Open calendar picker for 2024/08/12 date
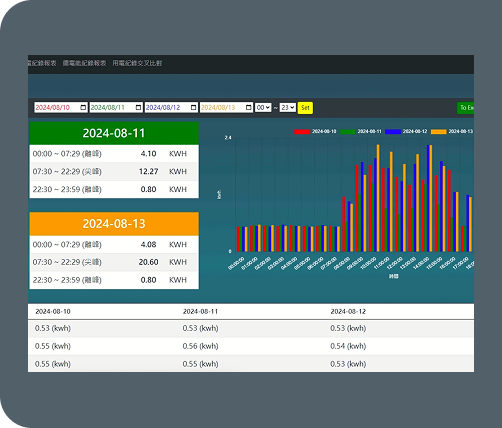 194,107
